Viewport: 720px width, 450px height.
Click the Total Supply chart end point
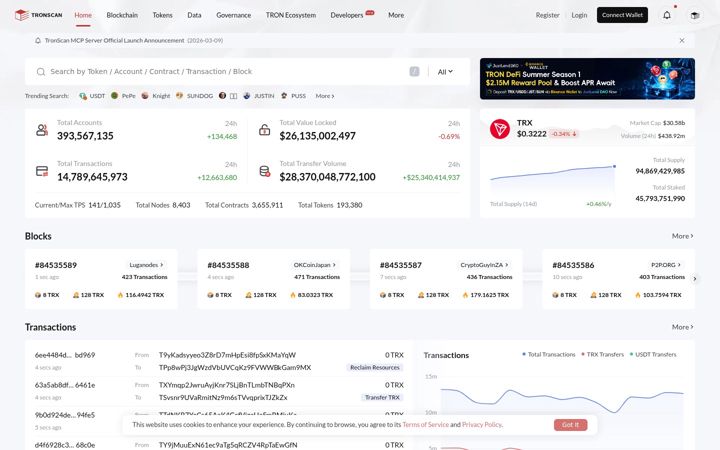point(614,166)
